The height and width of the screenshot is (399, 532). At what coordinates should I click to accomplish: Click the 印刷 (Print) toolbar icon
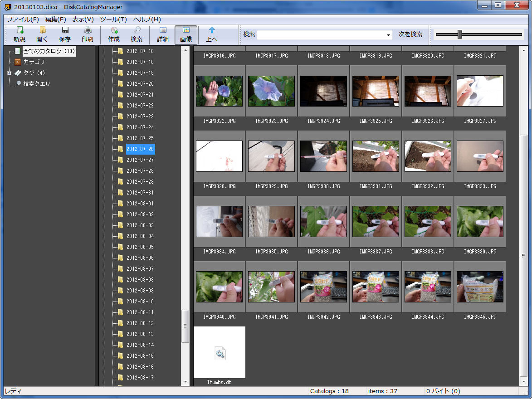coord(88,30)
